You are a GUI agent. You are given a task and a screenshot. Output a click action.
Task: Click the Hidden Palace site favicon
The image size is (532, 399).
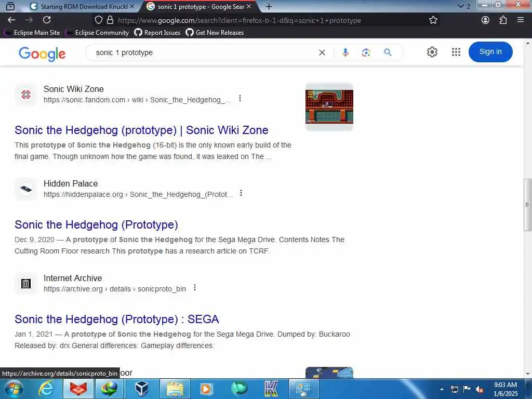(26, 189)
